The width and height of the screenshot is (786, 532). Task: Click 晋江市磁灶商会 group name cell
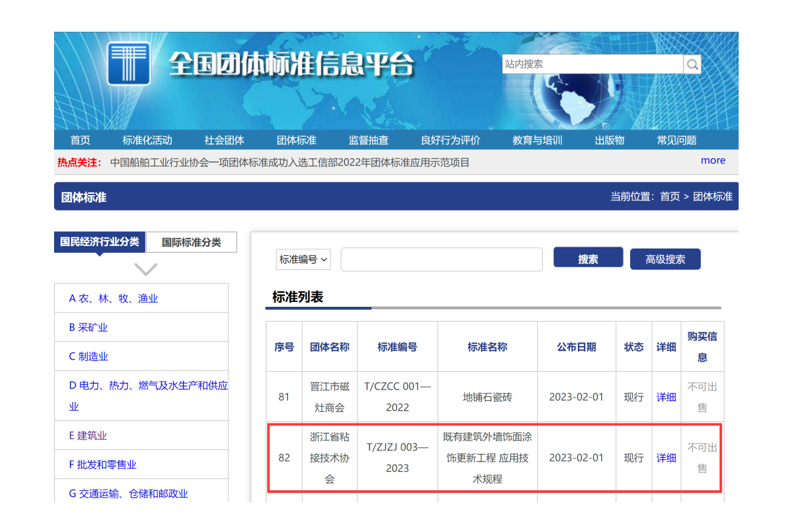pyautogui.click(x=330, y=397)
